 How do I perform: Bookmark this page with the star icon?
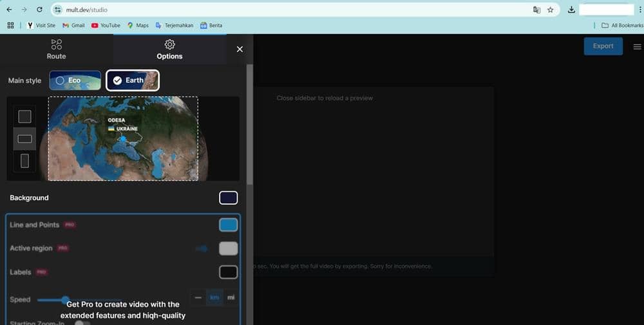[551, 10]
